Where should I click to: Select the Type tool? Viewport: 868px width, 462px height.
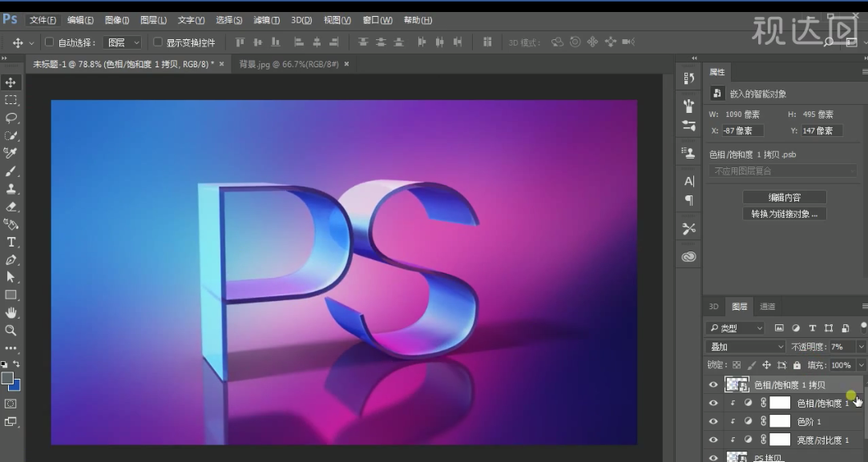[10, 242]
